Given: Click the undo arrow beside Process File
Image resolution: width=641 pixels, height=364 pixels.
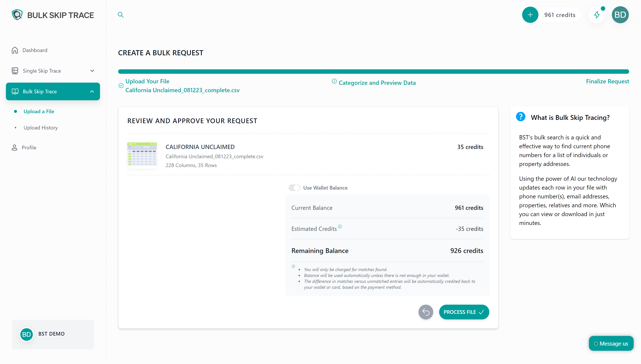Looking at the screenshot, I should 425,312.
